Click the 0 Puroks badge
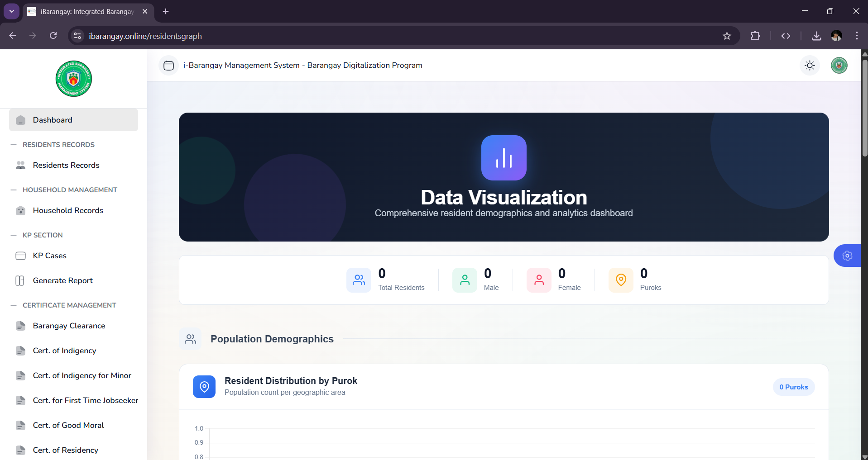The image size is (868, 460). click(x=793, y=387)
